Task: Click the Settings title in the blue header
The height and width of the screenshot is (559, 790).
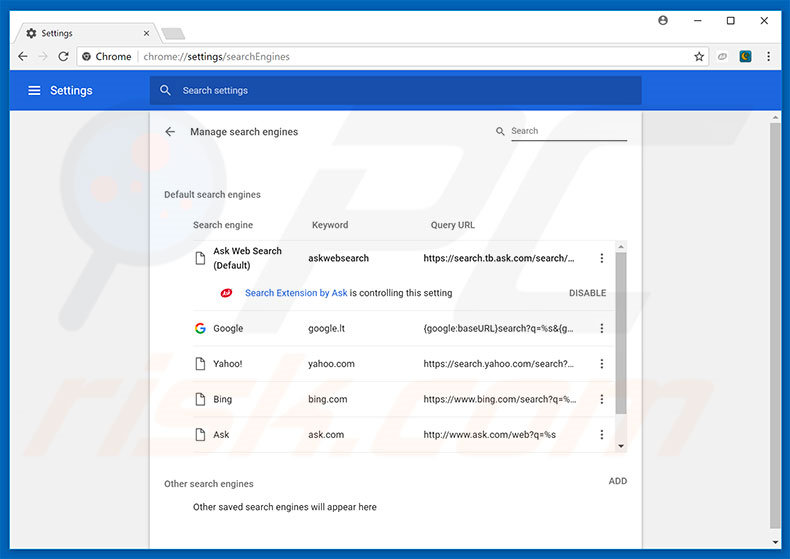Action: click(71, 91)
